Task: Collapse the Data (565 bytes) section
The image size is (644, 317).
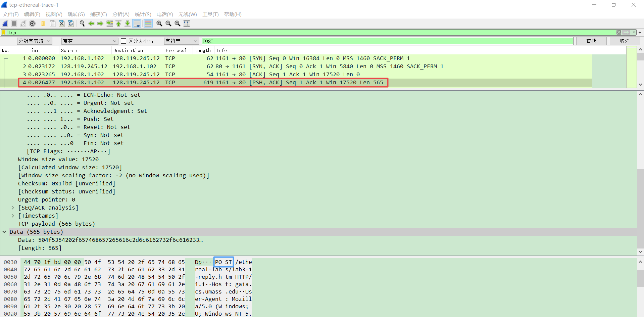Action: pyautogui.click(x=4, y=232)
